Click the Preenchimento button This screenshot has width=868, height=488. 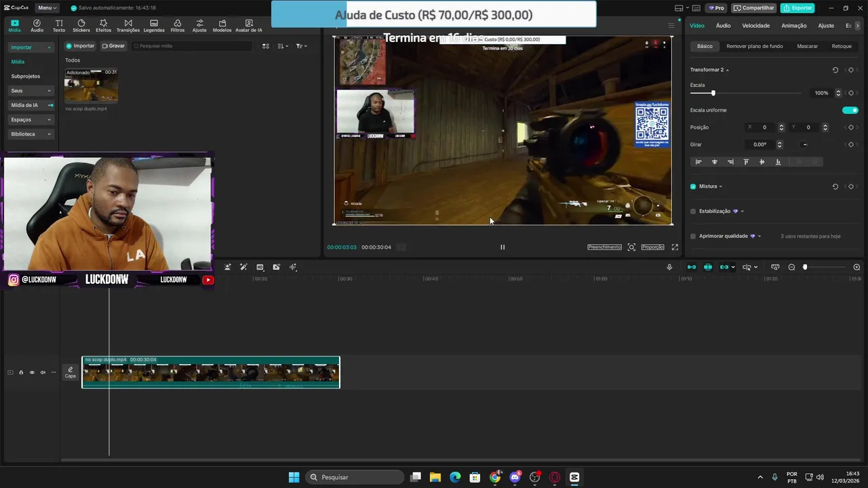pyautogui.click(x=604, y=247)
